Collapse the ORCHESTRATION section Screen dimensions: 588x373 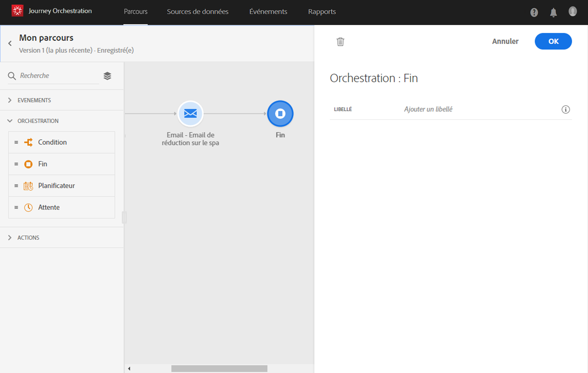10,121
